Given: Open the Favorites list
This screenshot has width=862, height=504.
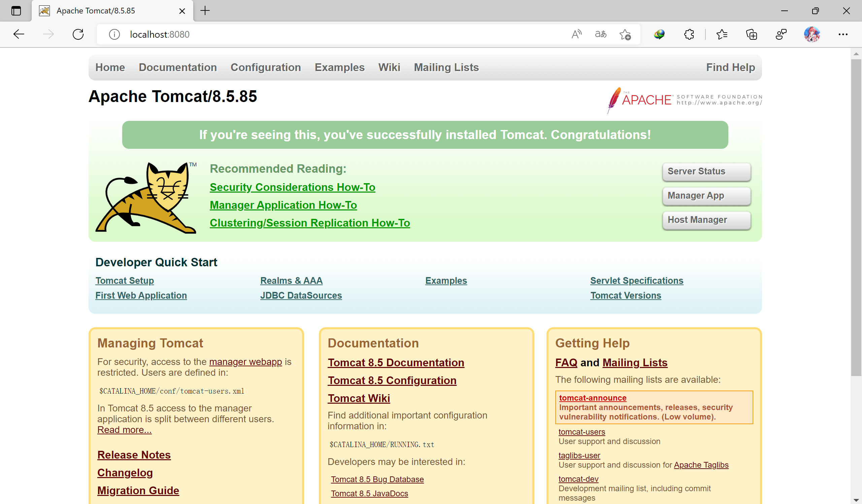Looking at the screenshot, I should click(x=722, y=34).
